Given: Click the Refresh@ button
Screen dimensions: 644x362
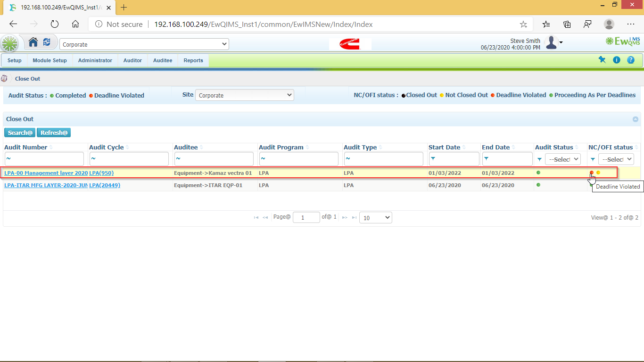Looking at the screenshot, I should 54,133.
